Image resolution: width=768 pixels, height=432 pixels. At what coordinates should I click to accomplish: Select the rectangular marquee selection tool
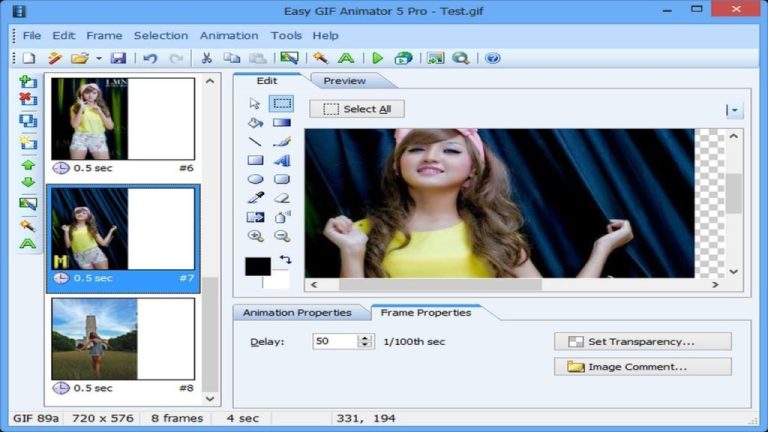282,103
